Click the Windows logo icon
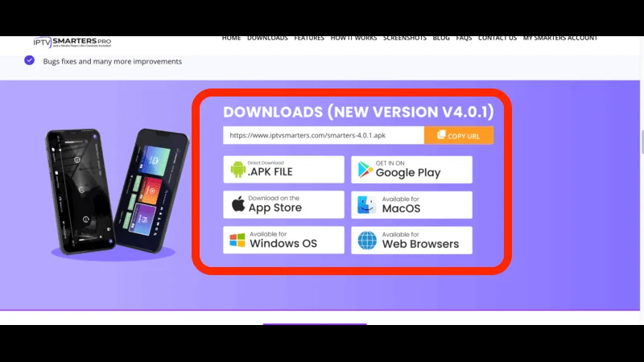Image resolution: width=644 pixels, height=362 pixels. [237, 240]
